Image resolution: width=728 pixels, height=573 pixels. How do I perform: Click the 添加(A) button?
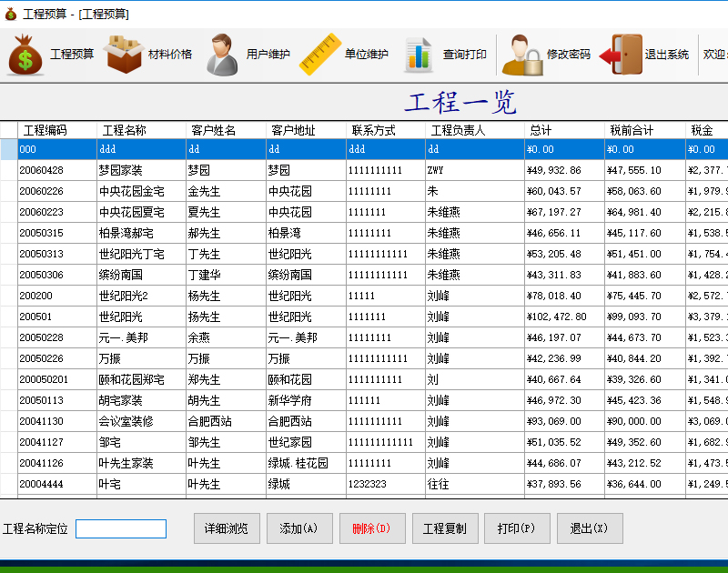298,528
